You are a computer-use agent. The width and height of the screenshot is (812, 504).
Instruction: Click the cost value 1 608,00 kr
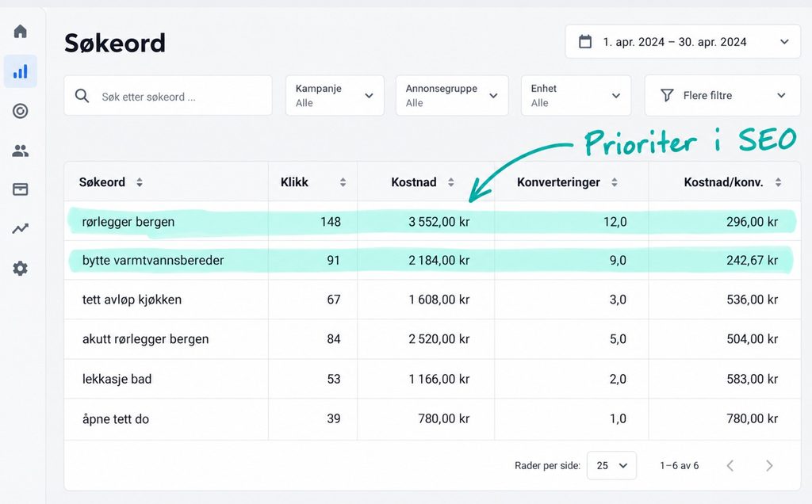click(439, 300)
